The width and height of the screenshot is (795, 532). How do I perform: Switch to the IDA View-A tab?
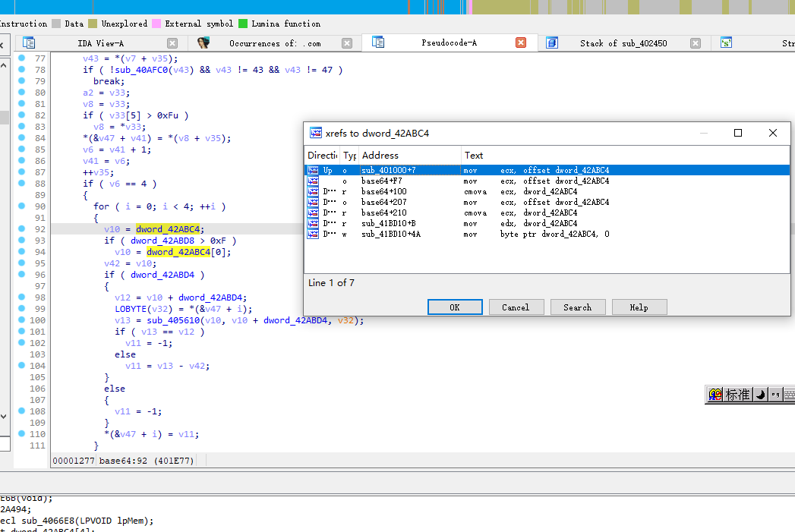point(100,43)
